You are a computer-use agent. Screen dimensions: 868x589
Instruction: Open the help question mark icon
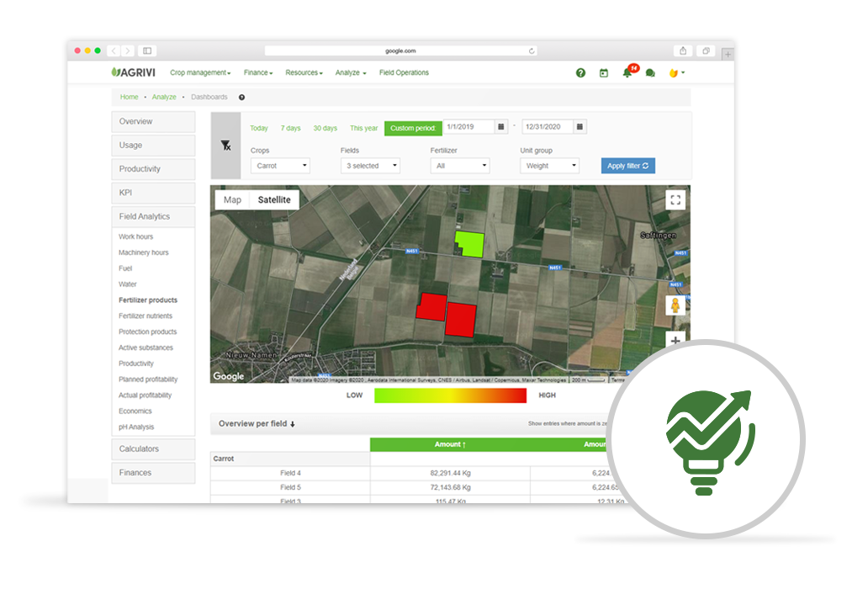580,73
